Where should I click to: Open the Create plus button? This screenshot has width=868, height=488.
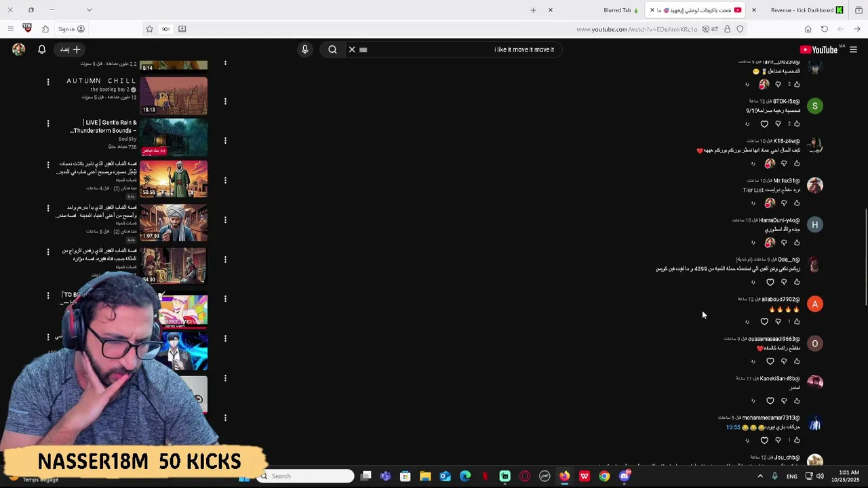click(71, 49)
